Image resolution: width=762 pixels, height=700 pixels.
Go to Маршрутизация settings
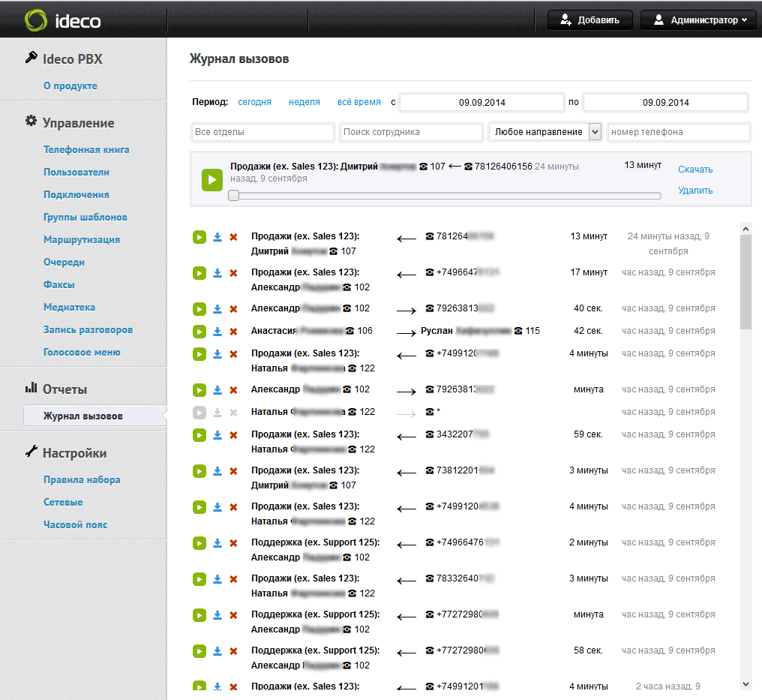pos(82,239)
